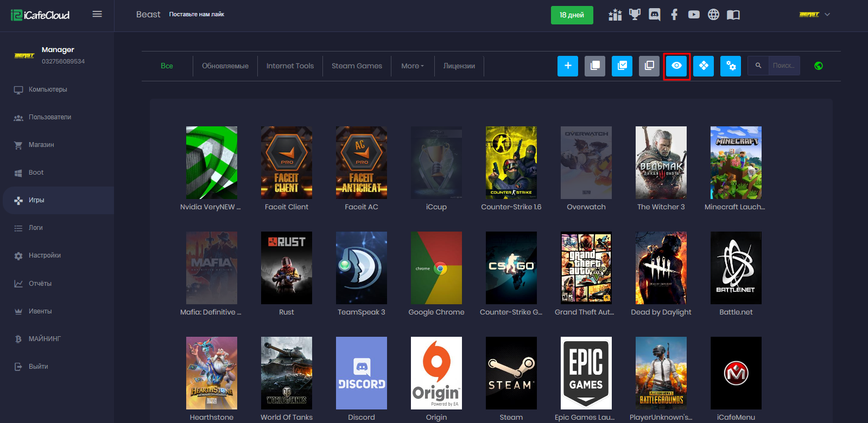Open the Faceit Client tile

(x=287, y=163)
